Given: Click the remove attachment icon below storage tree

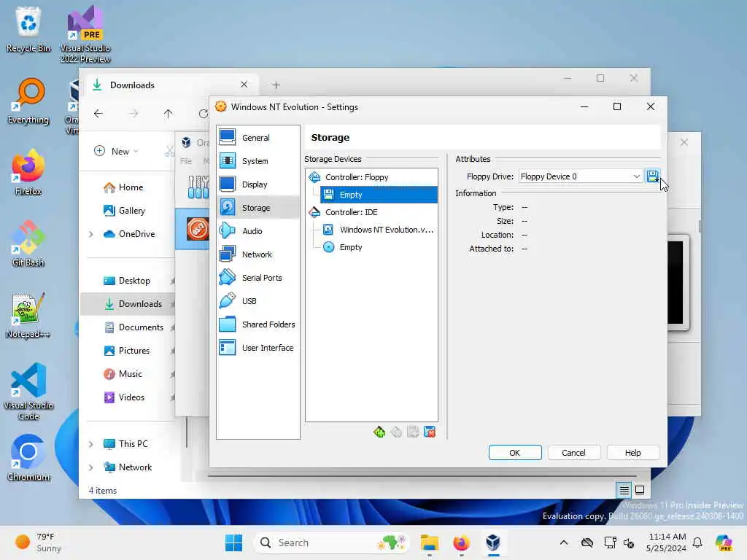Looking at the screenshot, I should point(429,432).
